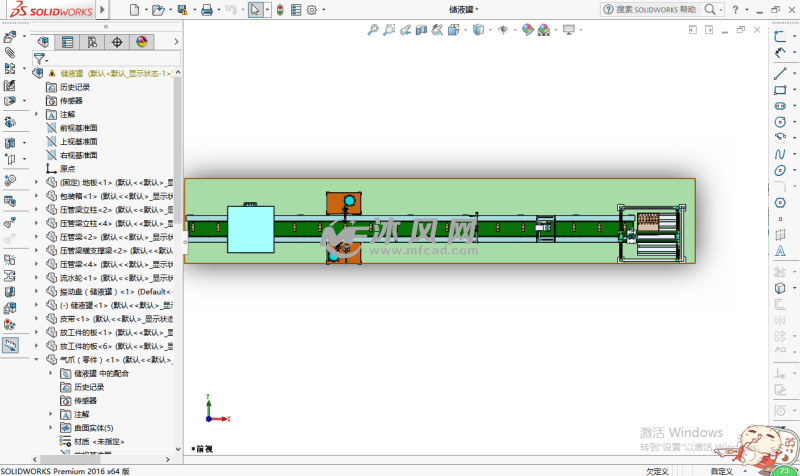Click the Rebuild traffic light icon
Screen dimensions: 800x476
(279, 10)
